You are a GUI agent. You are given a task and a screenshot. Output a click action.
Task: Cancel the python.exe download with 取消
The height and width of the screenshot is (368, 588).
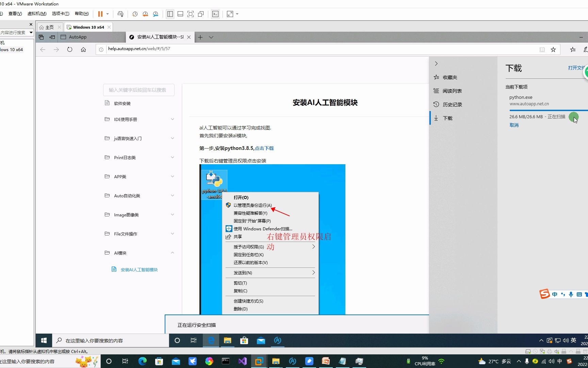click(x=514, y=125)
